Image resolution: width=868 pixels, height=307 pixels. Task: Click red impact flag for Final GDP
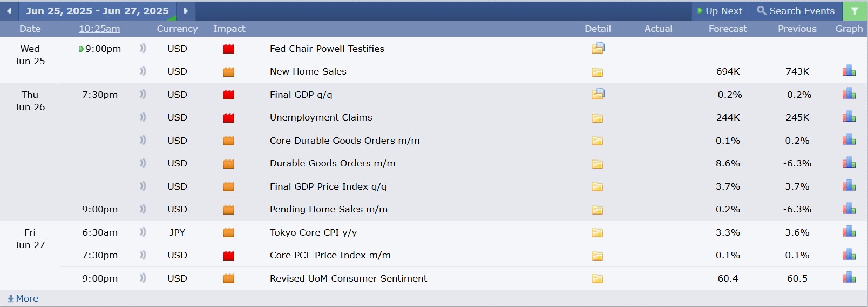228,95
